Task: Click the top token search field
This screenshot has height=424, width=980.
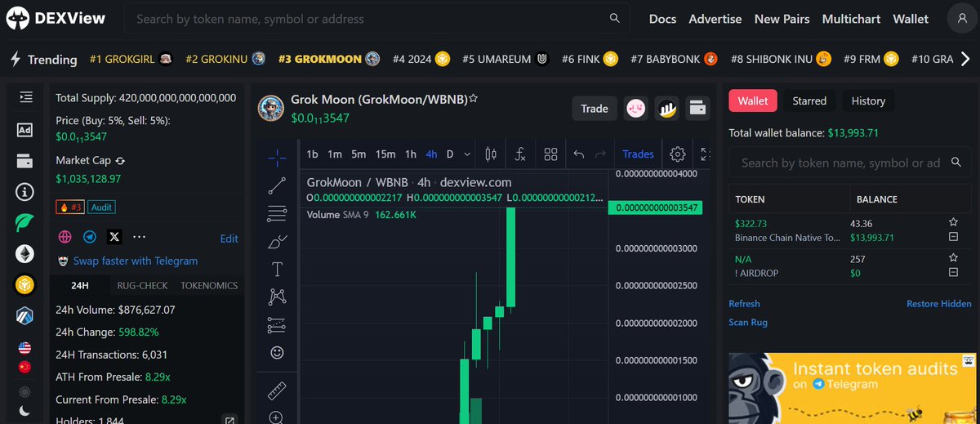Action: click(x=376, y=18)
